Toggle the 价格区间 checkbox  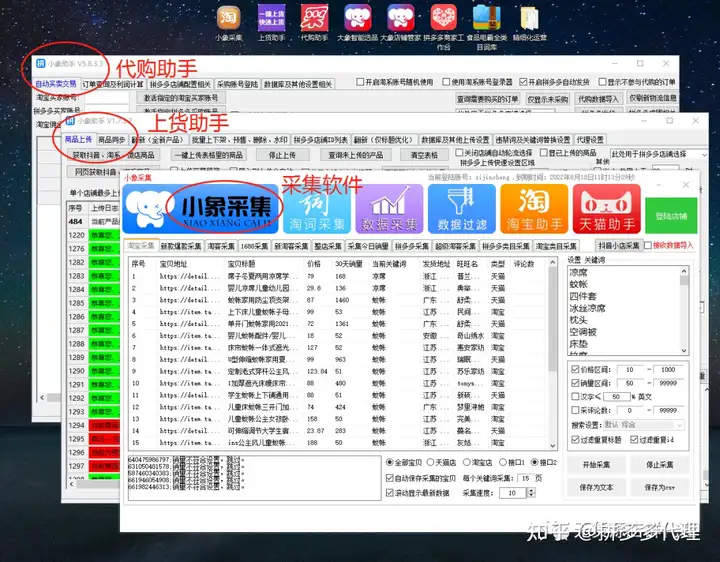pos(575,369)
